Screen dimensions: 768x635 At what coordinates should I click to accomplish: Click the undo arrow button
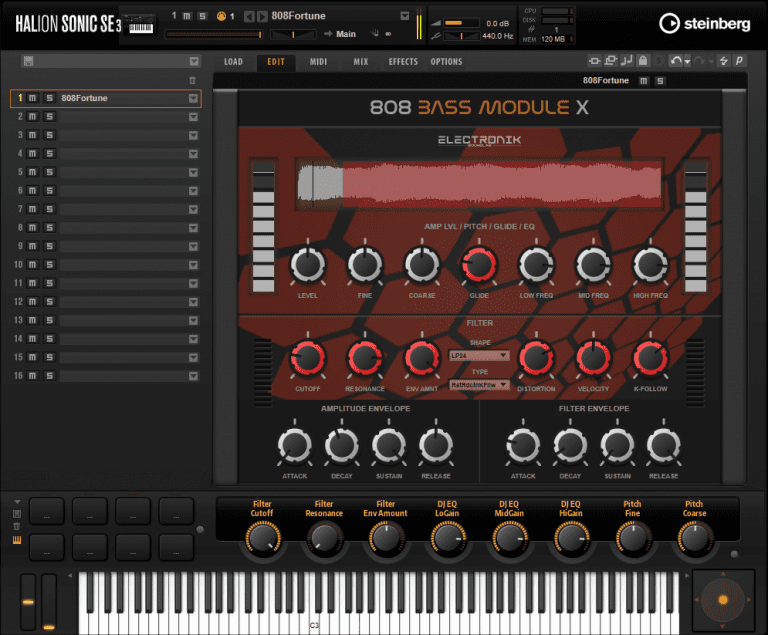[676, 61]
